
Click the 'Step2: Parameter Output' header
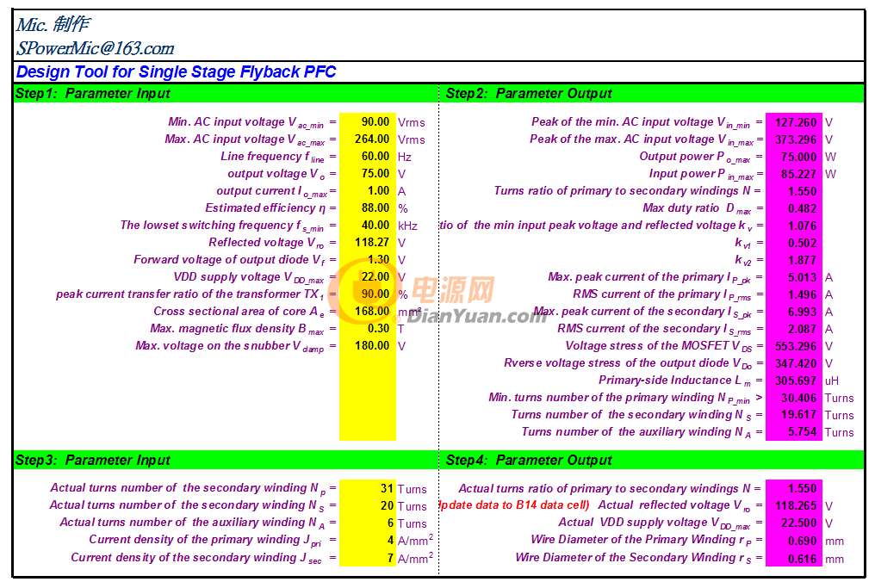click(529, 93)
